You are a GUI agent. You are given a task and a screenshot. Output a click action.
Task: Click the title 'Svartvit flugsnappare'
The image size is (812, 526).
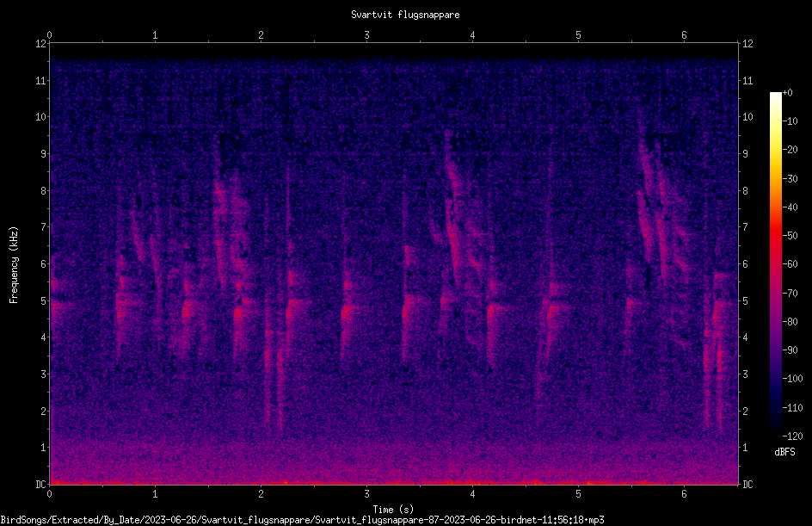(x=405, y=15)
